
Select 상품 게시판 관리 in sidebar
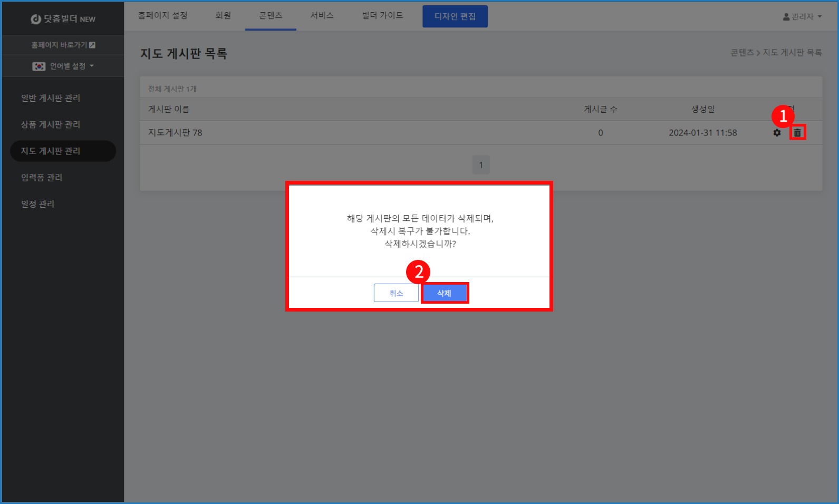click(x=51, y=124)
